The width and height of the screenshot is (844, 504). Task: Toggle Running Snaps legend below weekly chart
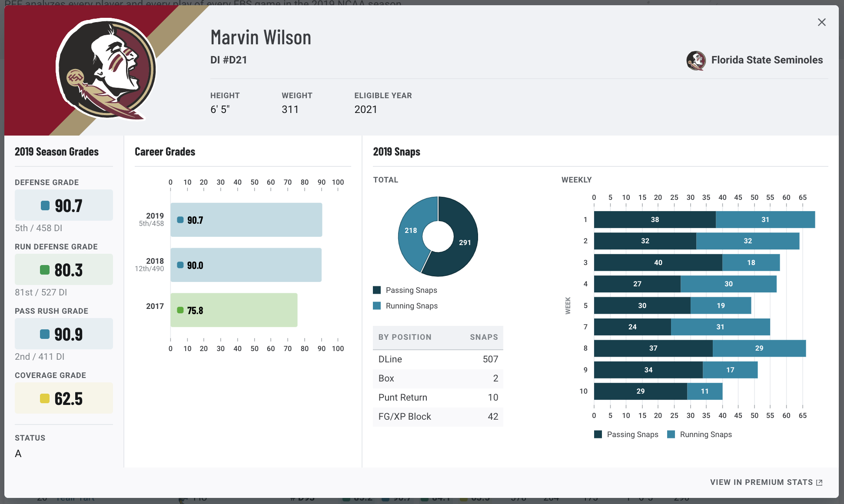click(x=699, y=434)
